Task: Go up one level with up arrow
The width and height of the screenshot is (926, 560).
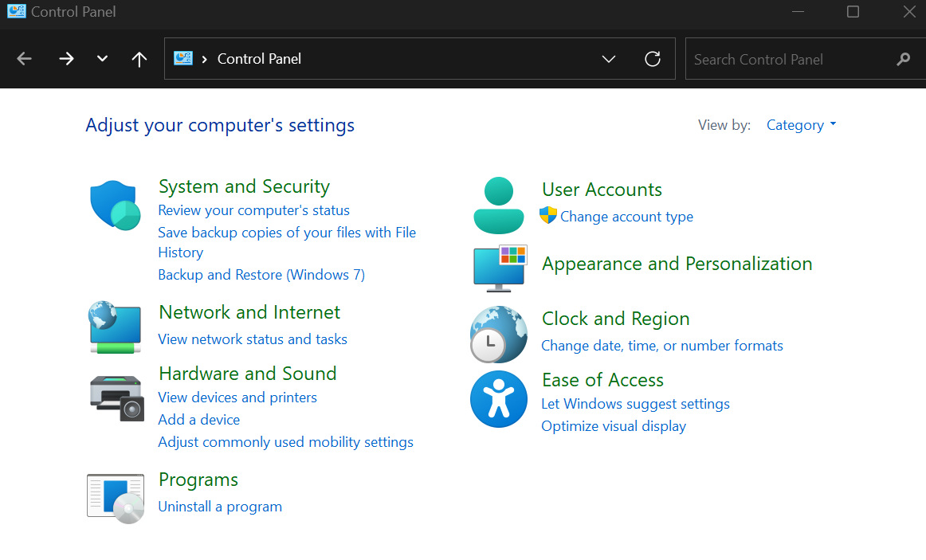Action: tap(139, 59)
